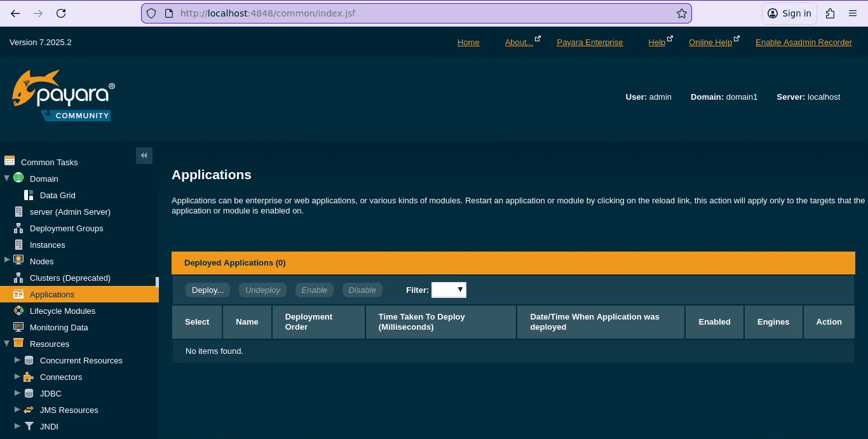Collapse the Domain tree node

click(x=7, y=179)
